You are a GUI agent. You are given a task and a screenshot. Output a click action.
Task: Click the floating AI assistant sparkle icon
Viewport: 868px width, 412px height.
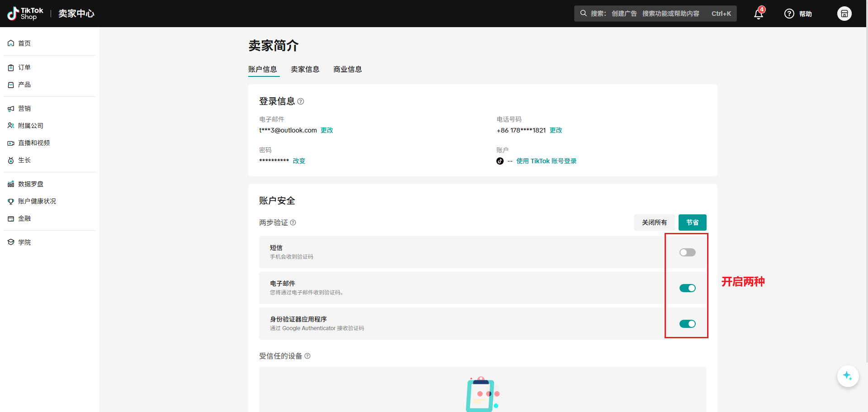coord(848,376)
